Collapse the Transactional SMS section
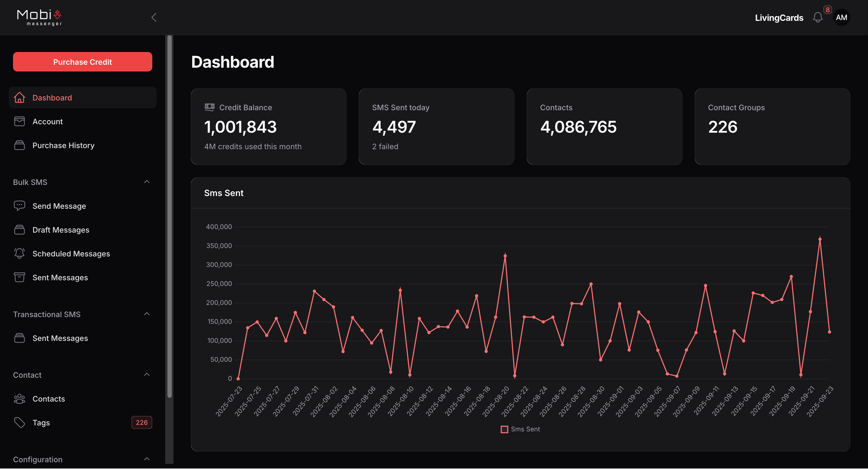 click(147, 314)
